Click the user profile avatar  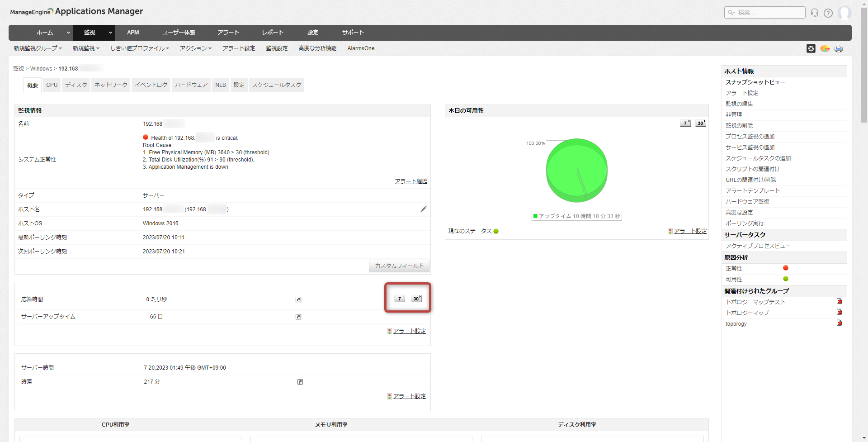tap(844, 13)
